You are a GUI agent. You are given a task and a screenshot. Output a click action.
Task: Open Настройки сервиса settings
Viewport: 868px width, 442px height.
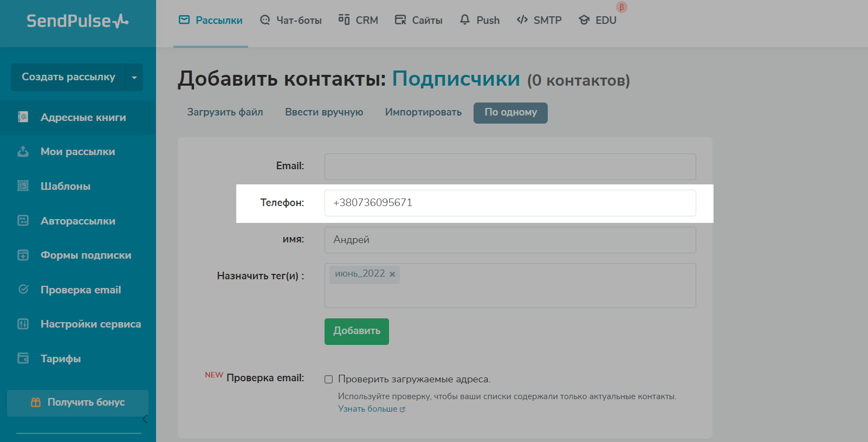(x=90, y=324)
